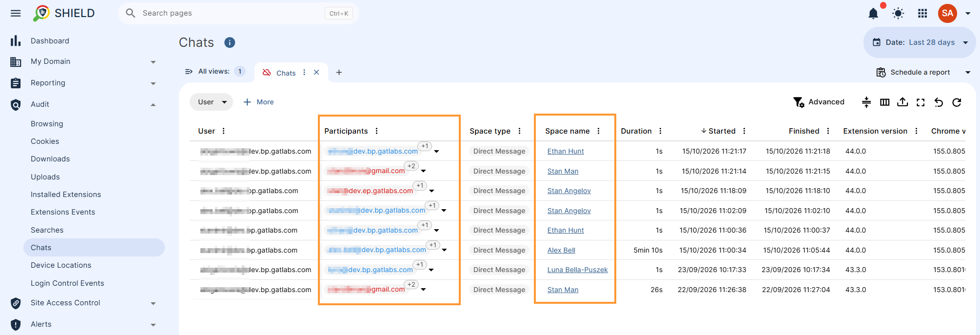The image size is (980, 335).
Task: Open Searches audit page
Action: point(47,230)
